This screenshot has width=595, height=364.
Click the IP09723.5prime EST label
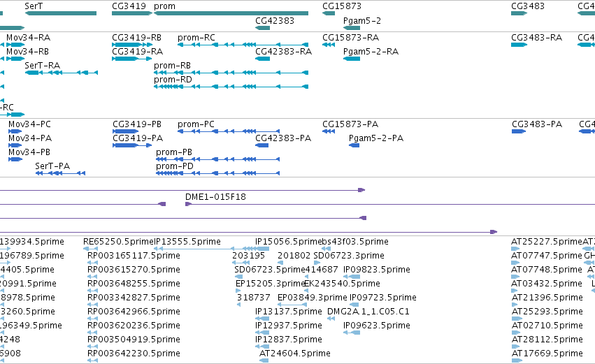(x=383, y=298)
